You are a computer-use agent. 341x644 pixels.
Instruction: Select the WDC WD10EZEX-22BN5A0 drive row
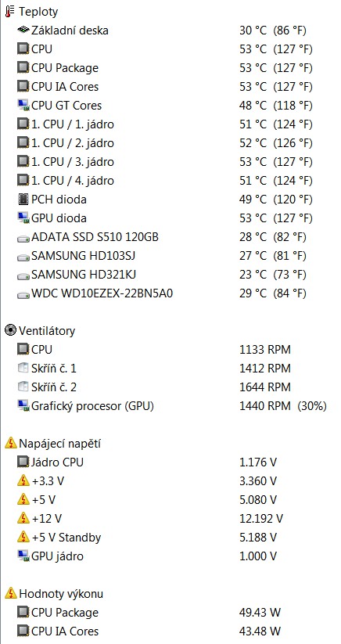(165, 293)
